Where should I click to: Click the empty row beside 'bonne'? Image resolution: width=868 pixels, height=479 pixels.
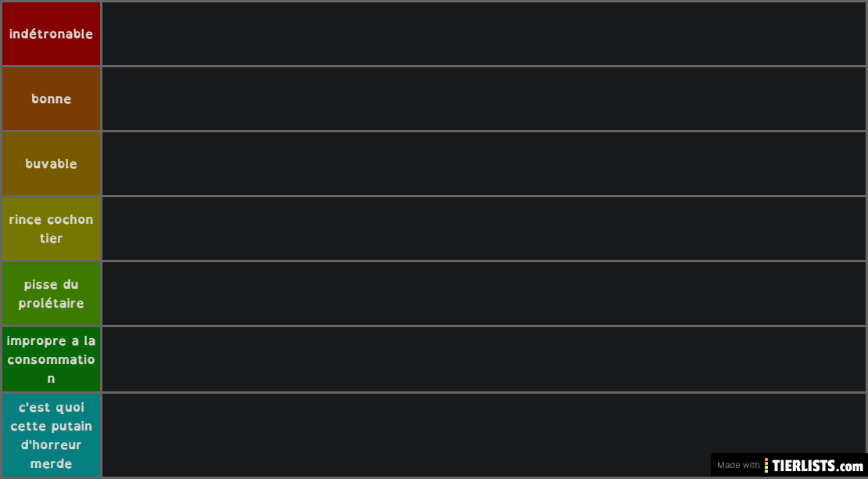[484, 99]
